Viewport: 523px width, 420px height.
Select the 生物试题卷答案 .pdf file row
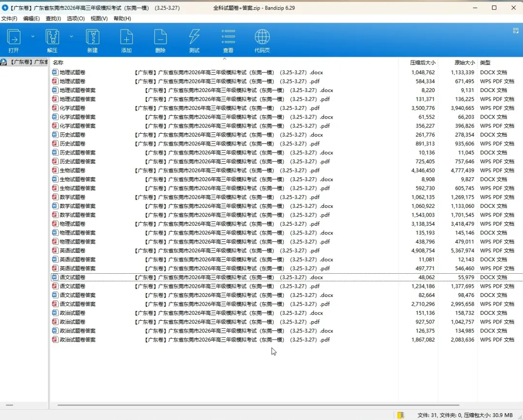[287, 188]
